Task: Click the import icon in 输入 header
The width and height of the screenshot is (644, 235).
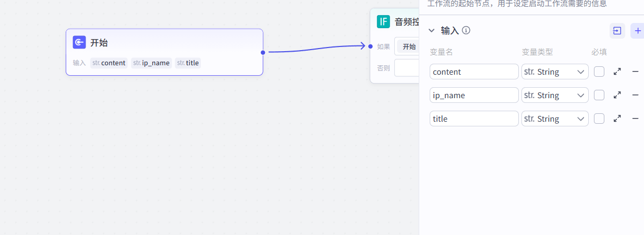Action: click(617, 31)
